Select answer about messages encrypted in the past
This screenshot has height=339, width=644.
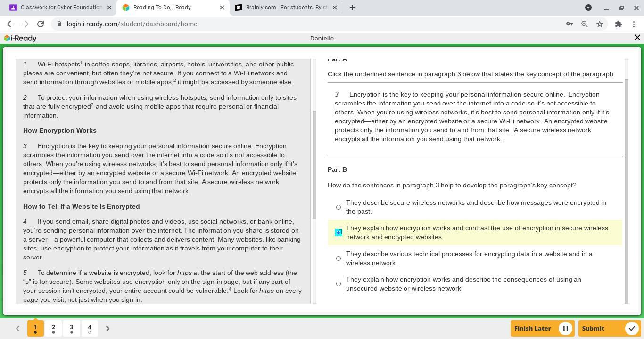pyautogui.click(x=339, y=207)
